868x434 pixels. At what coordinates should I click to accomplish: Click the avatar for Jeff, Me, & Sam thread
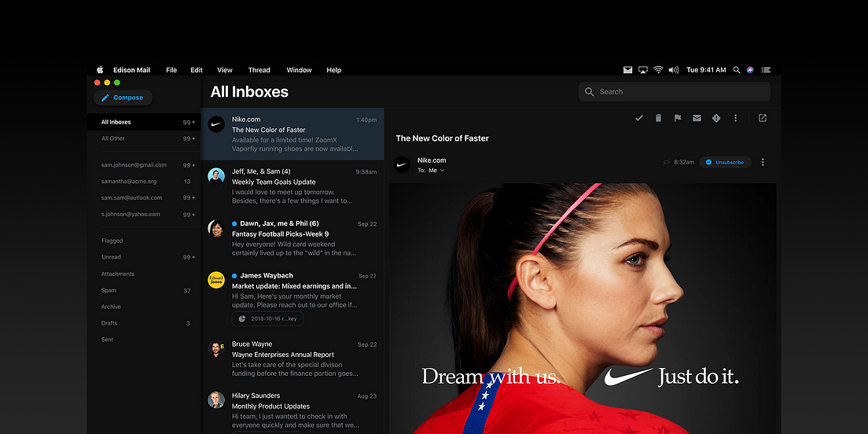(x=216, y=176)
